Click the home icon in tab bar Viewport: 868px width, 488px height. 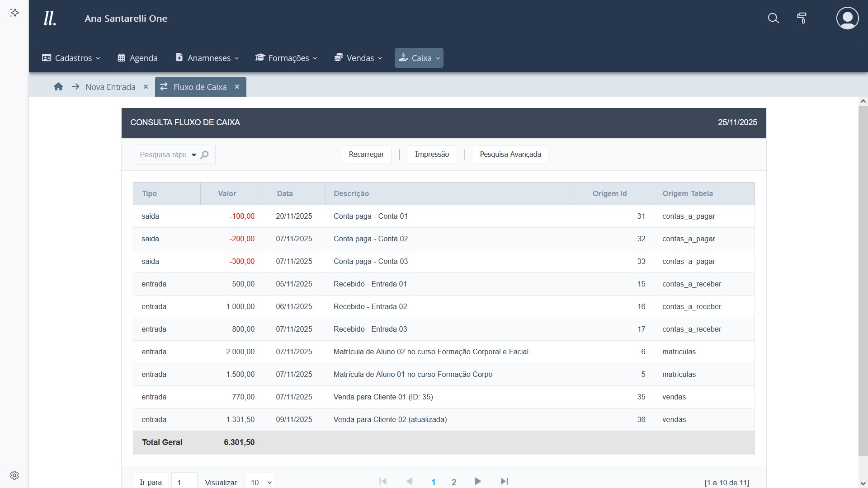[x=58, y=87]
